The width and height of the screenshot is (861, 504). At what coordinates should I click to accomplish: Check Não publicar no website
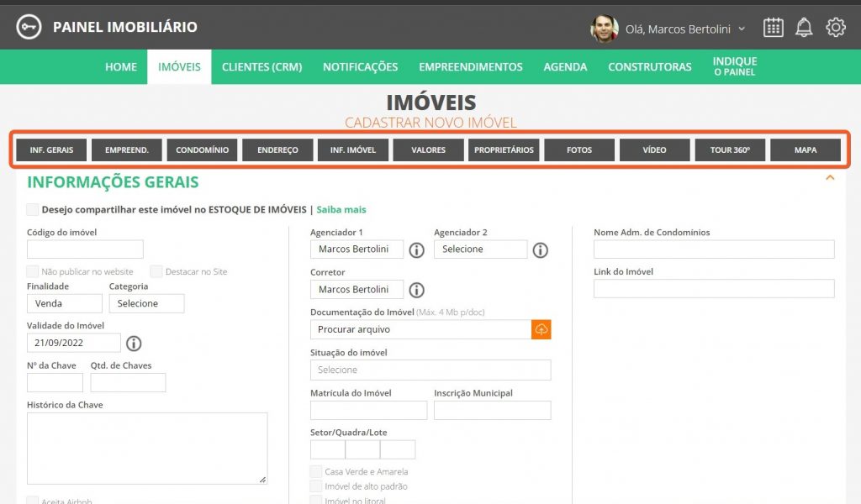[x=33, y=271]
